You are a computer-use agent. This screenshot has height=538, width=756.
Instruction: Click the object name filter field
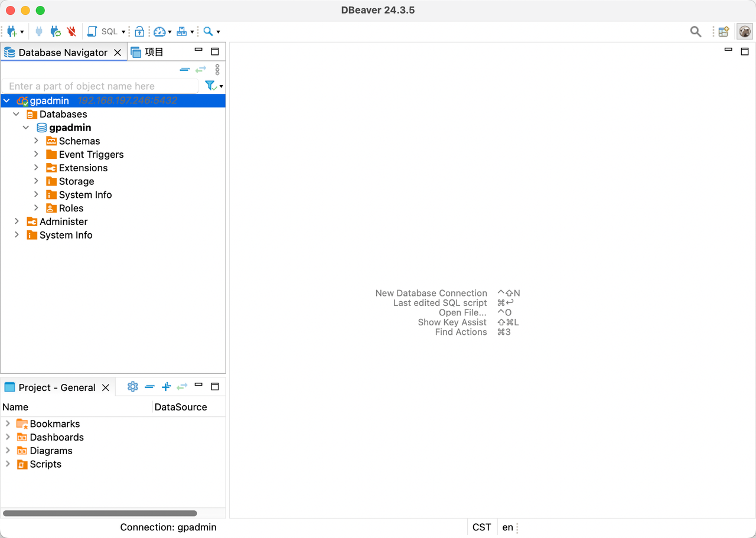coord(100,86)
